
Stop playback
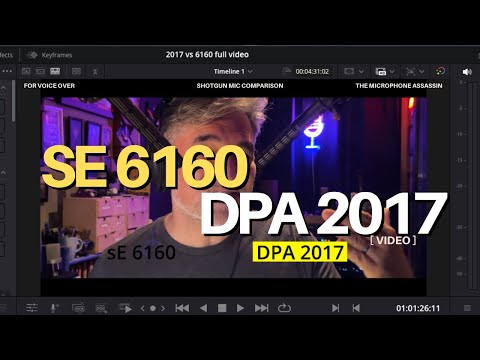coord(222,308)
